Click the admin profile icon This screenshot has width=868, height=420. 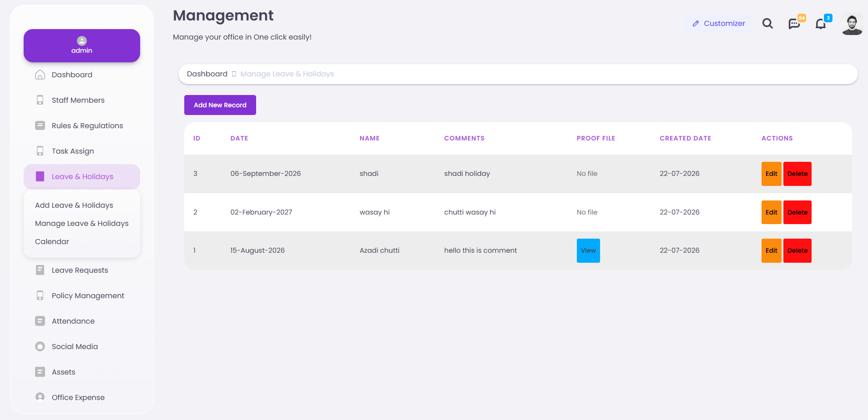pyautogui.click(x=82, y=41)
